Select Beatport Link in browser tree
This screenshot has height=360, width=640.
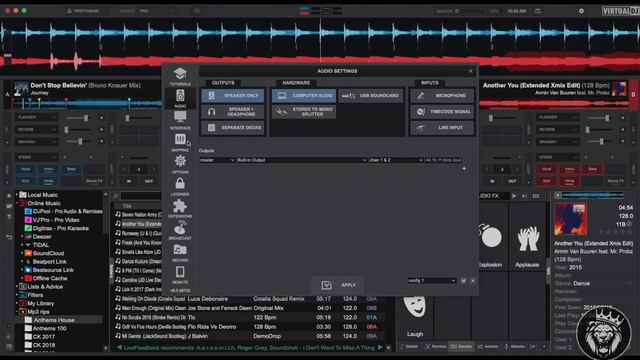pos(49,262)
